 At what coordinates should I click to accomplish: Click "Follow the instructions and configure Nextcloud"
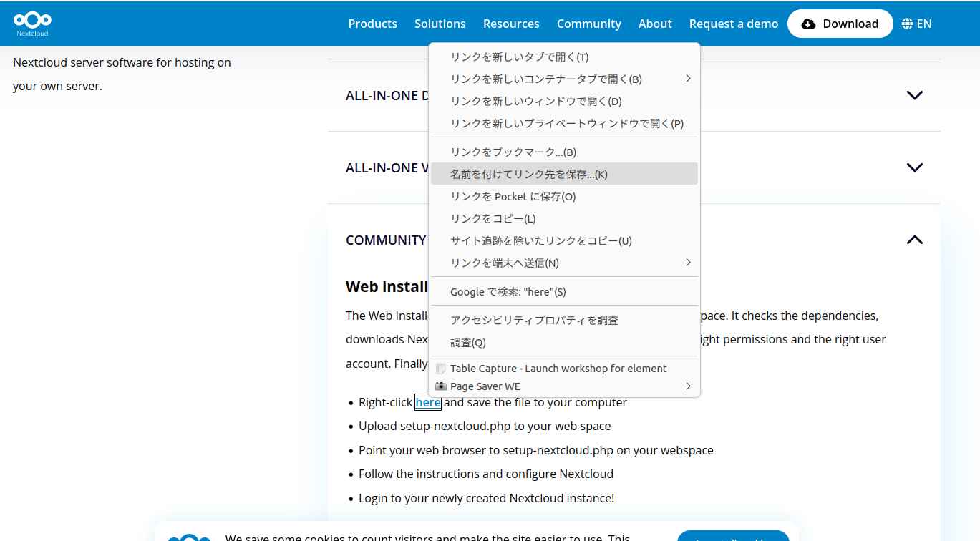click(x=486, y=474)
